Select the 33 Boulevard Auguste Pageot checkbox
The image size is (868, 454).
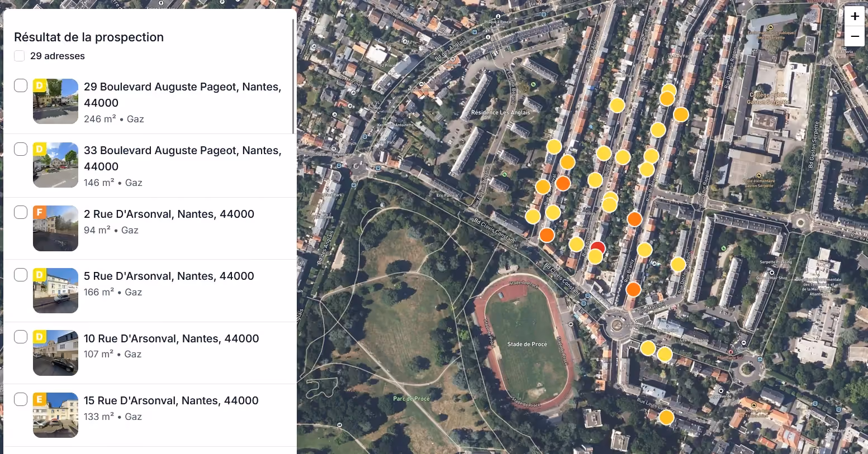21,149
